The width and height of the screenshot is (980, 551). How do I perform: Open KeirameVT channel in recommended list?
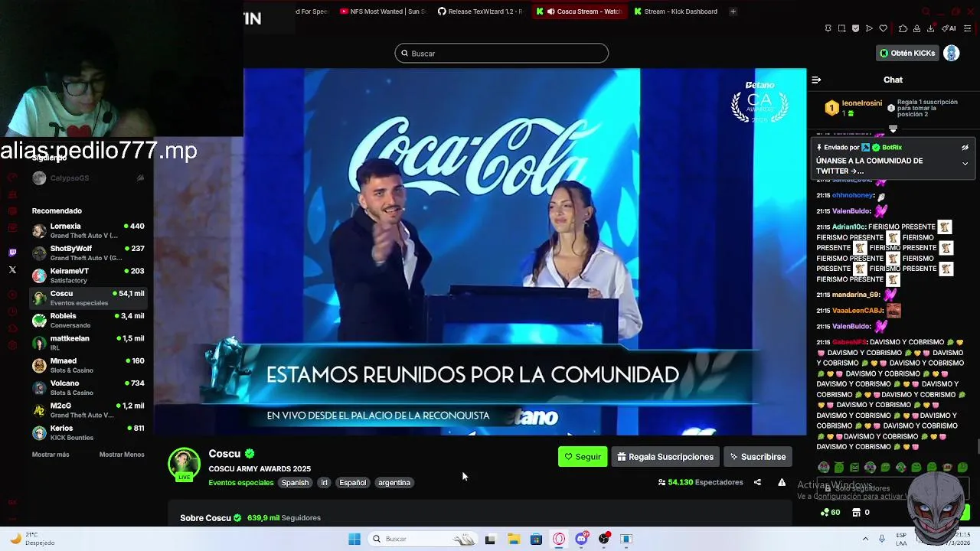coord(88,275)
